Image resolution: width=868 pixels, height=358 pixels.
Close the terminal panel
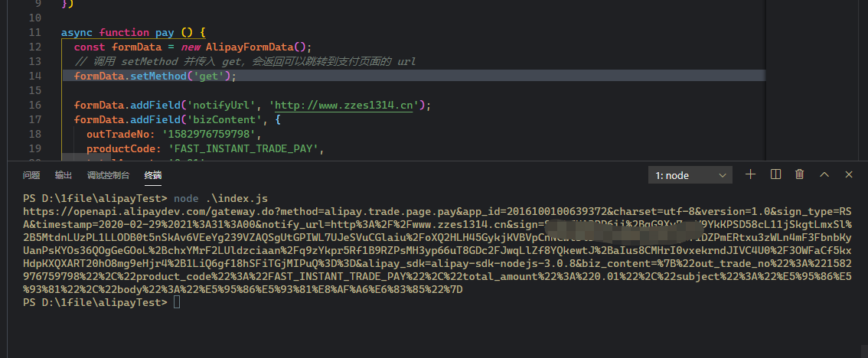tap(849, 174)
